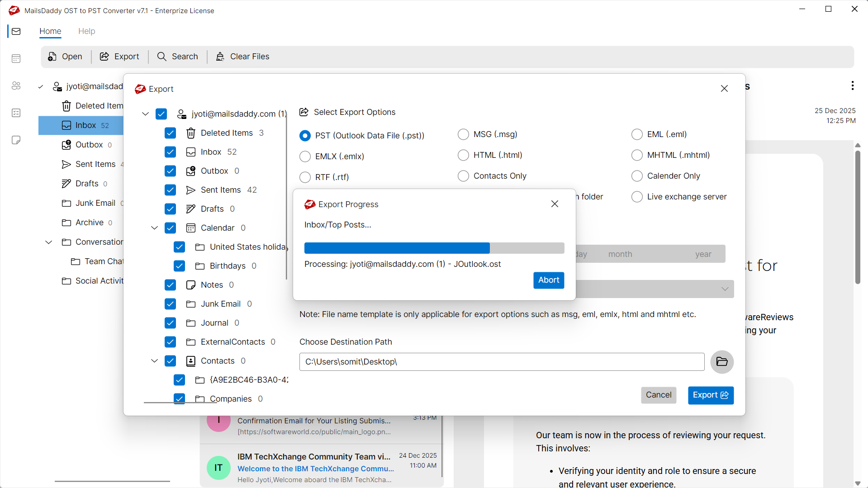Click the MailsDaddy logo in Export dialog title

point(140,89)
